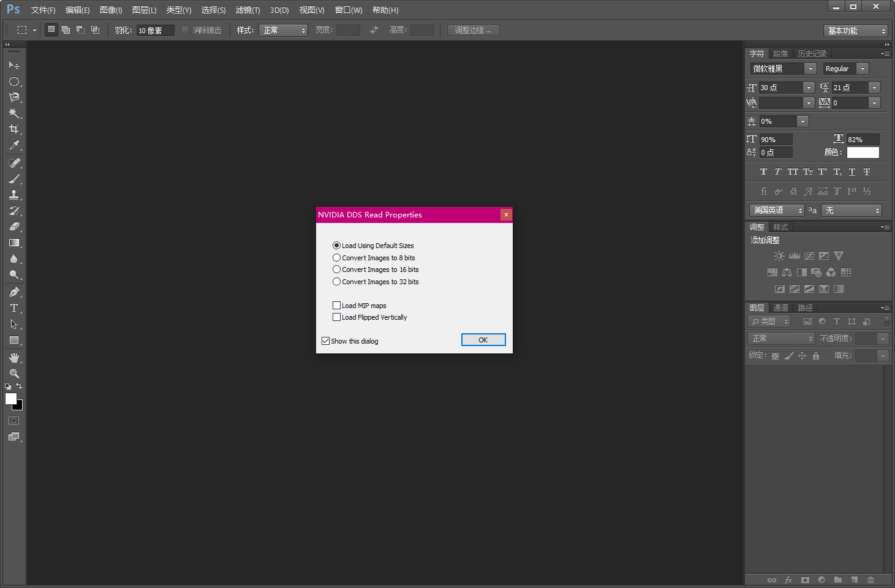Click the 调整边缘 button

pyautogui.click(x=473, y=30)
